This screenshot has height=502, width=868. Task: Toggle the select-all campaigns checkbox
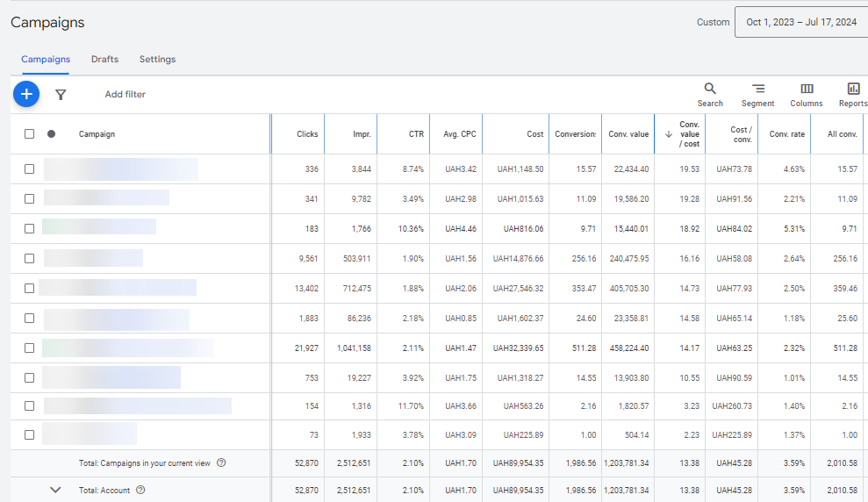coord(29,134)
